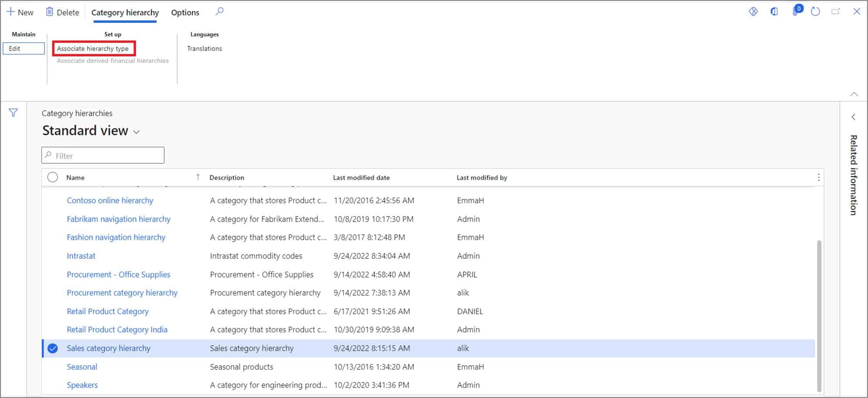Toggle the Name column ascending sort arrow
The height and width of the screenshot is (398, 868).
[198, 177]
